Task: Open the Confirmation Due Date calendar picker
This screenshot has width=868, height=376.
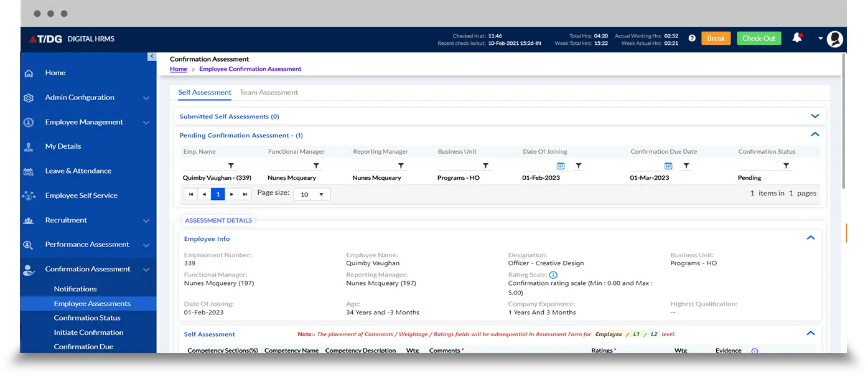Action: click(668, 166)
